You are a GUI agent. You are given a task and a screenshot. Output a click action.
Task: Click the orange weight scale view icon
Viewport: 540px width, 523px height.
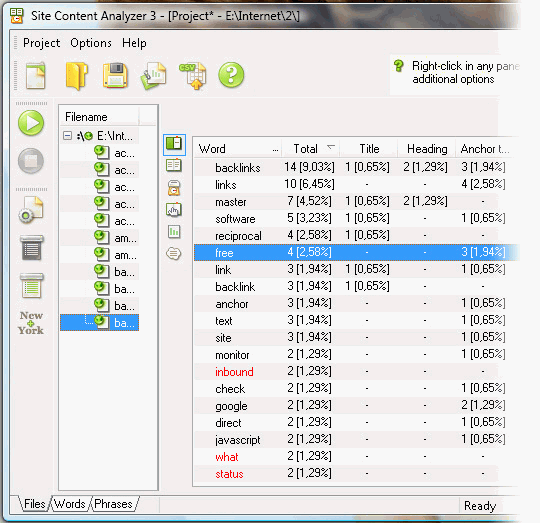(x=174, y=188)
